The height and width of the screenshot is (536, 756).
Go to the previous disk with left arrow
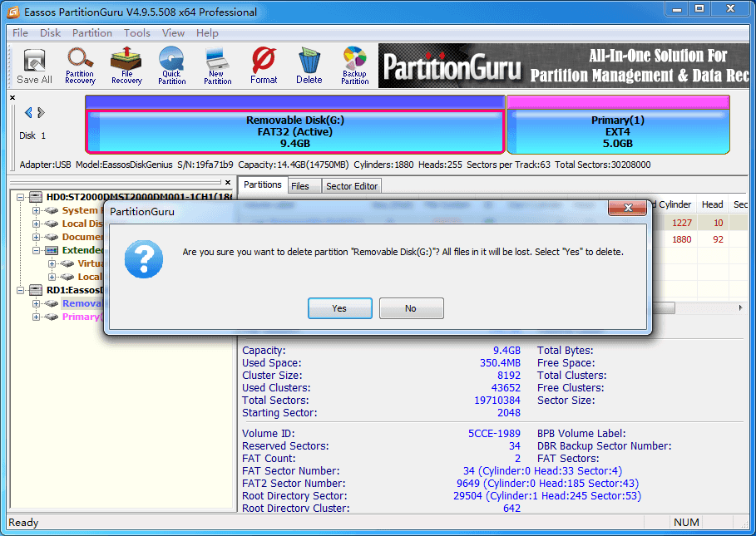28,113
